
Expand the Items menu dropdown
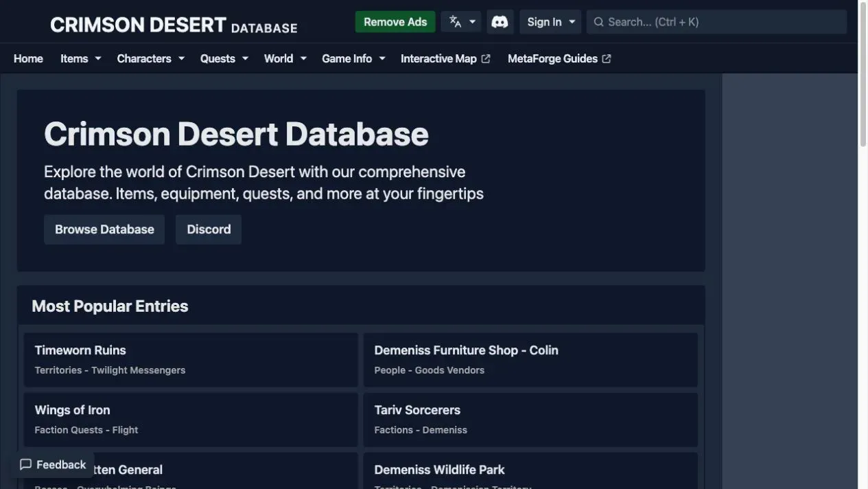(x=81, y=59)
